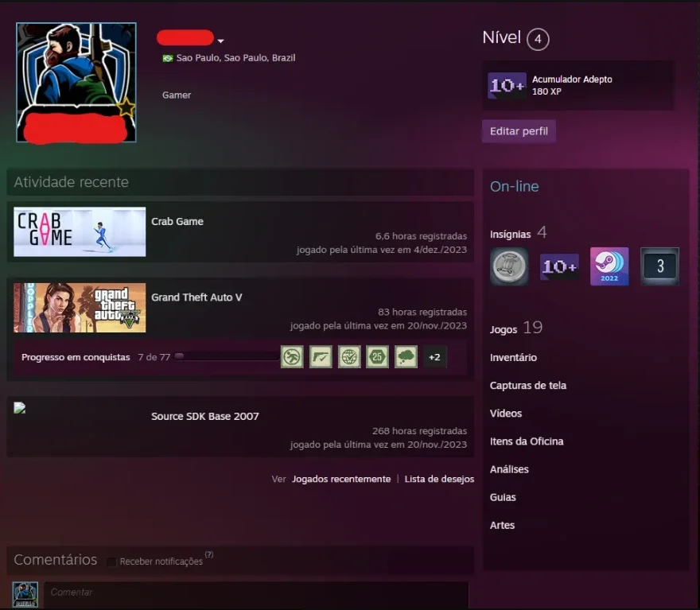Screen dimensions: 700x610
Task: Click the '7 de 77' achievements count
Action: pyautogui.click(x=154, y=357)
